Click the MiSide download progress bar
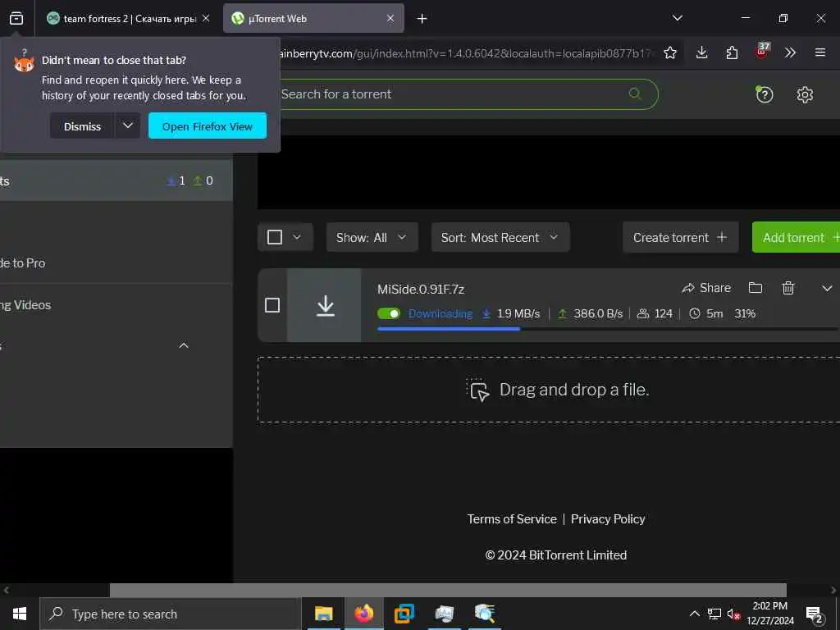Image resolution: width=840 pixels, height=630 pixels. pos(608,329)
